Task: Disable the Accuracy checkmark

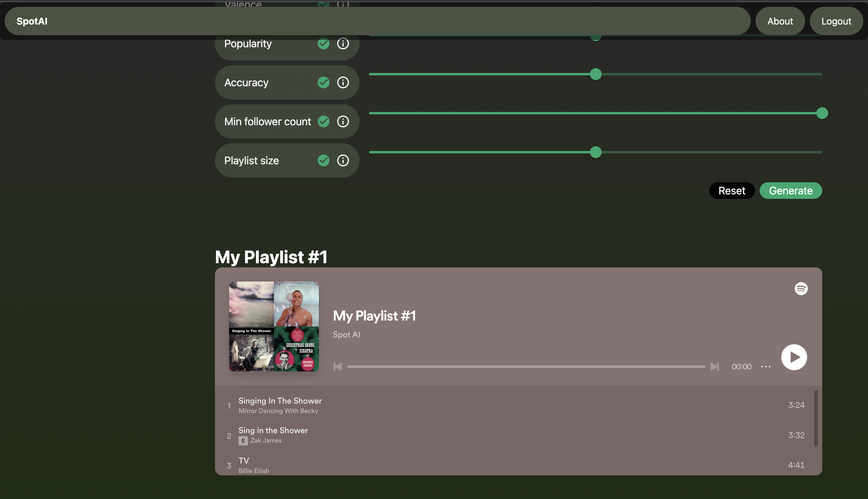Action: pyautogui.click(x=323, y=83)
